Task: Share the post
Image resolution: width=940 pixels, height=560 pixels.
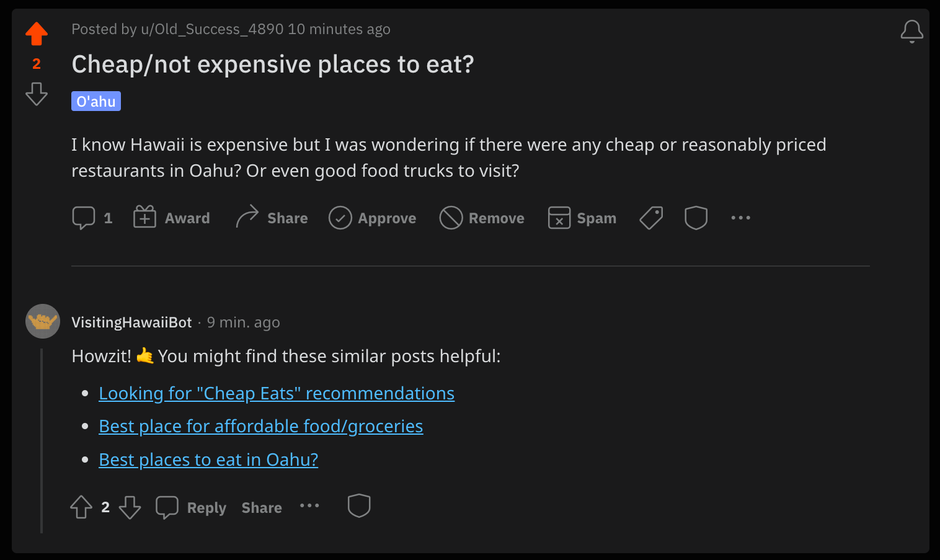Action: pyautogui.click(x=272, y=218)
